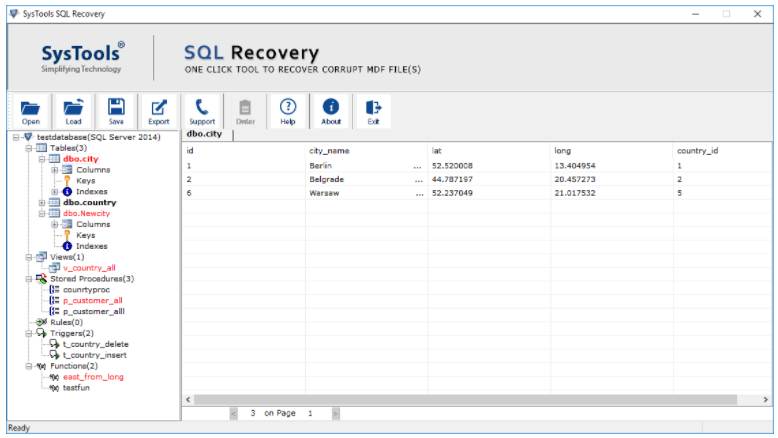Viewport: 778px width, 438px height.
Task: Click the Indexes icon under dbo.city
Action: pos(67,191)
